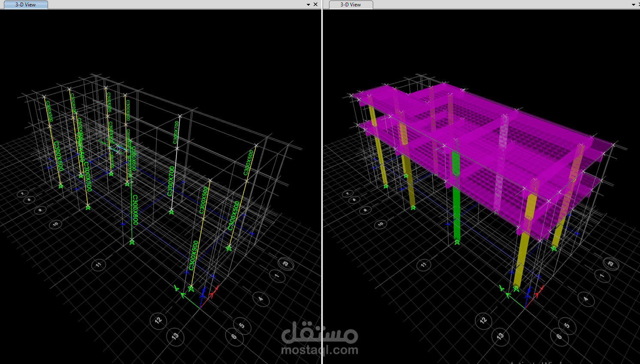Image resolution: width=640 pixels, height=364 pixels.
Task: Click grid bubble 13 in the right view
Action: (500, 337)
